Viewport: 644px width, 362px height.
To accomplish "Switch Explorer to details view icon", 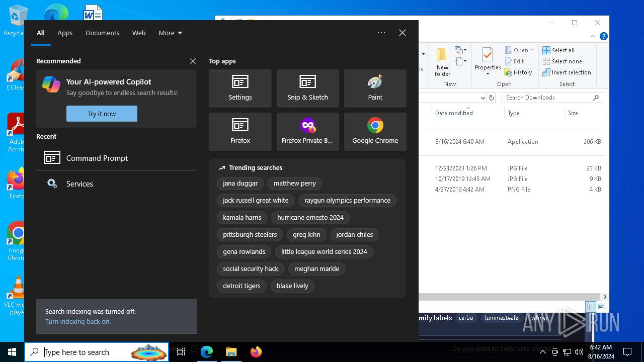I will [x=591, y=307].
